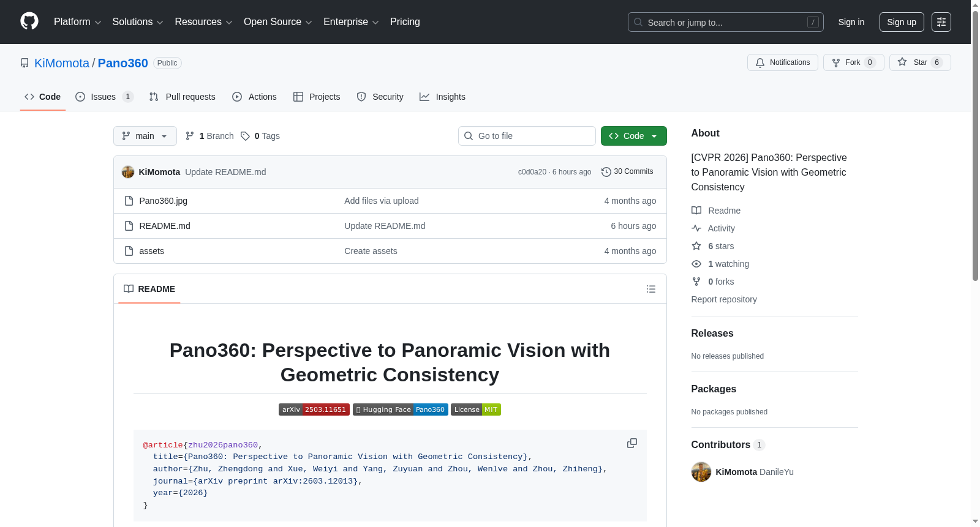Open the Pano360 repository name link

click(123, 63)
